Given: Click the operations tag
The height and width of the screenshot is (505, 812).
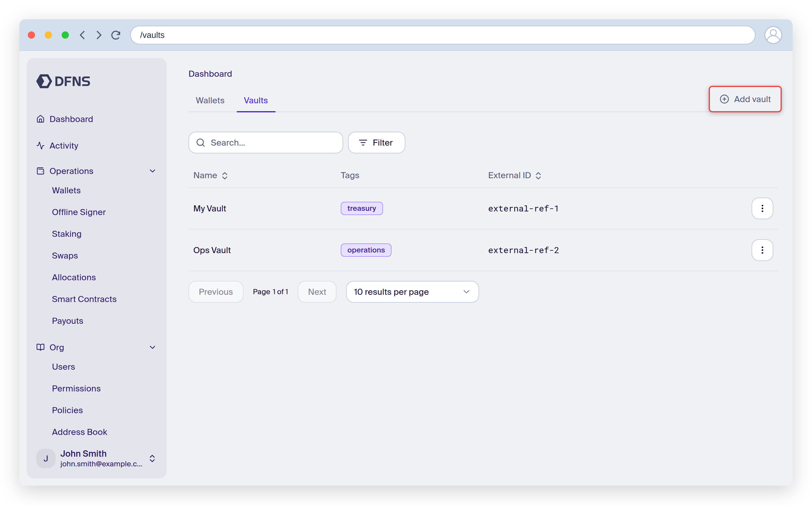Looking at the screenshot, I should tap(366, 250).
